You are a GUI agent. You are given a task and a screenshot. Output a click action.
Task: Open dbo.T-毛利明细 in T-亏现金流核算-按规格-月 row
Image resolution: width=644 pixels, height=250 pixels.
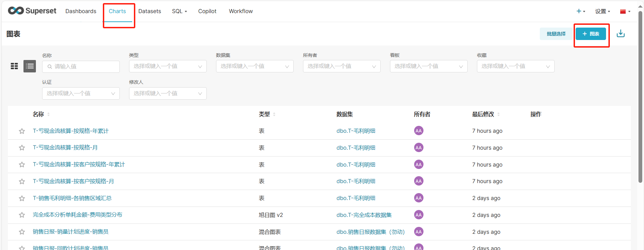tap(356, 148)
